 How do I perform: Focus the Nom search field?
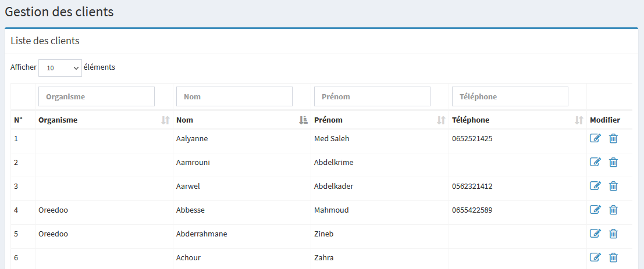coord(234,96)
